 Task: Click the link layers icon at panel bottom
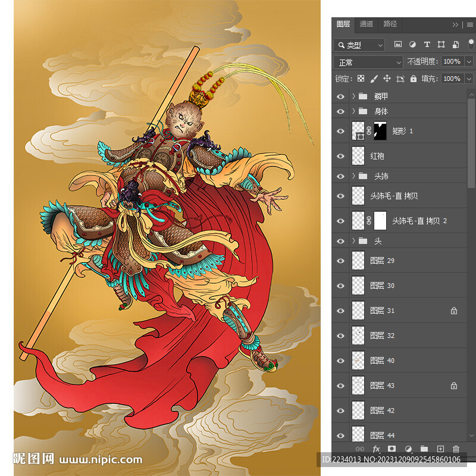pos(360,449)
